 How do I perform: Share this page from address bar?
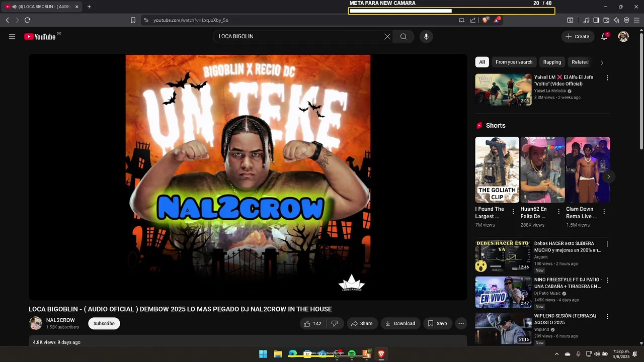click(473, 20)
